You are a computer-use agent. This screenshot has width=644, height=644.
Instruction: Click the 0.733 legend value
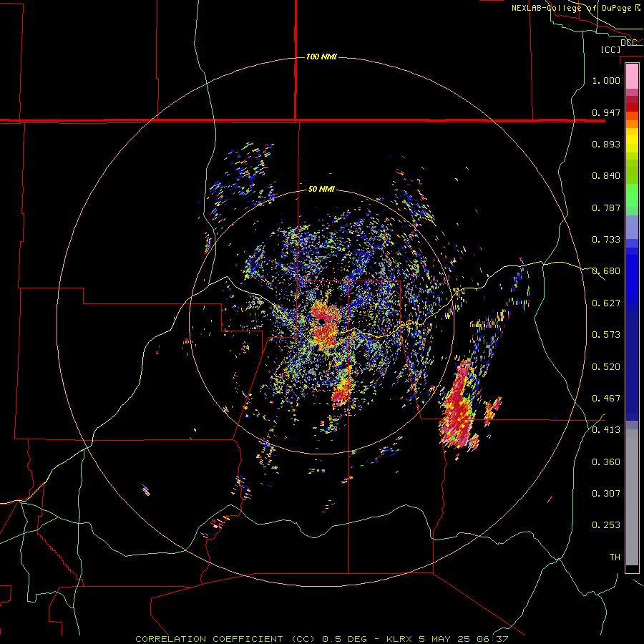click(606, 240)
